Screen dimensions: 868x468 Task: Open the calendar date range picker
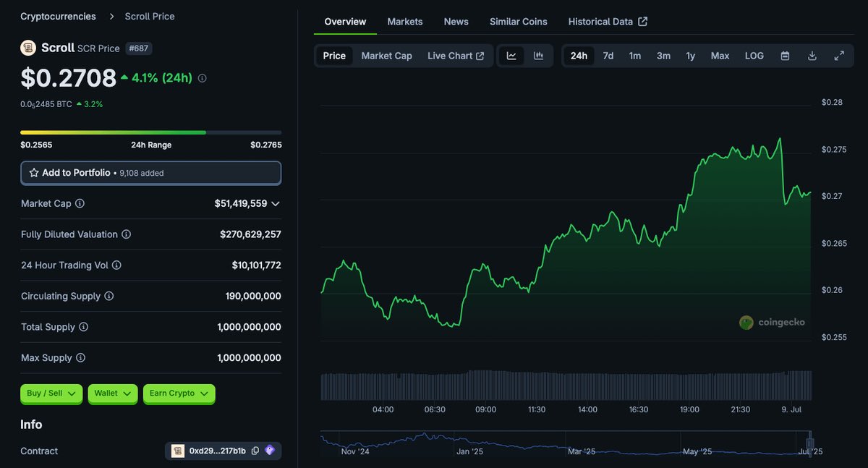pyautogui.click(x=785, y=56)
